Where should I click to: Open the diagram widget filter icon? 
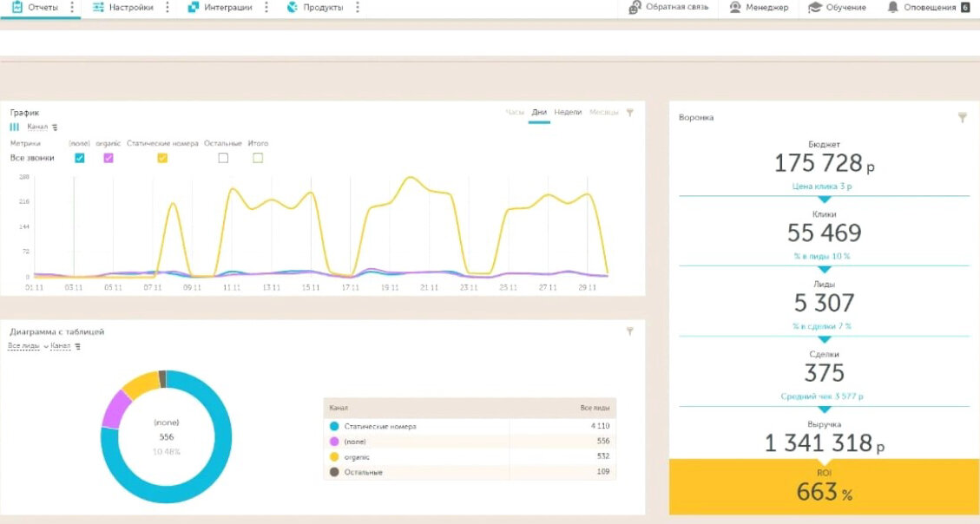pos(630,331)
